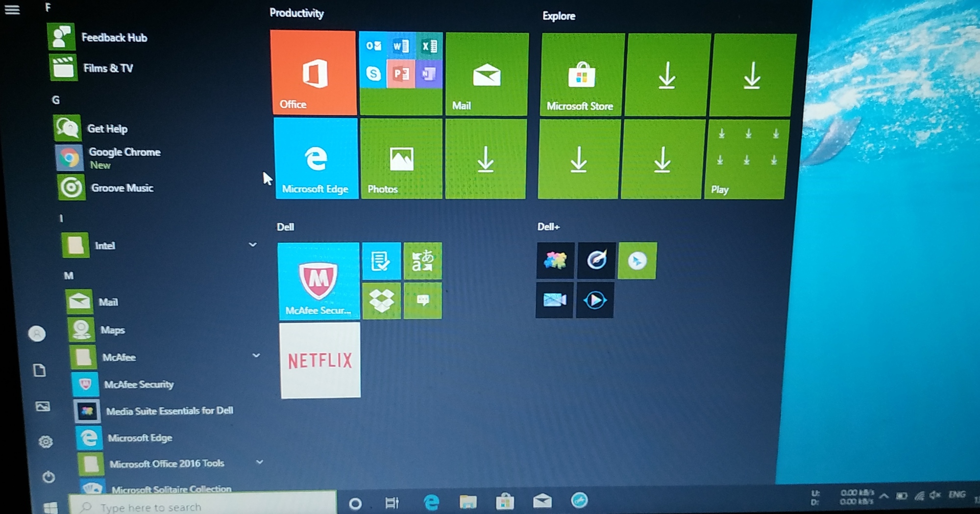This screenshot has width=980, height=514.
Task: Open the Photos tile
Action: (401, 159)
